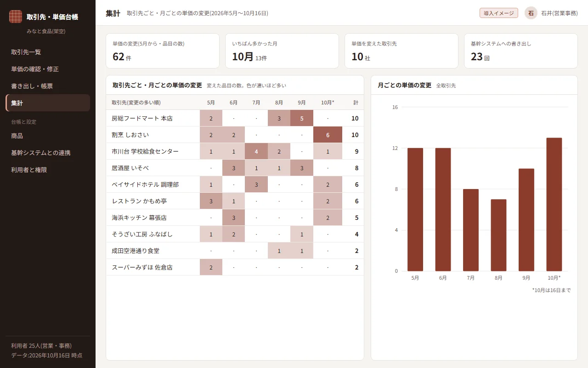
Task: Click ベイサイドホテル July cell showing 3
Action: coord(256,184)
